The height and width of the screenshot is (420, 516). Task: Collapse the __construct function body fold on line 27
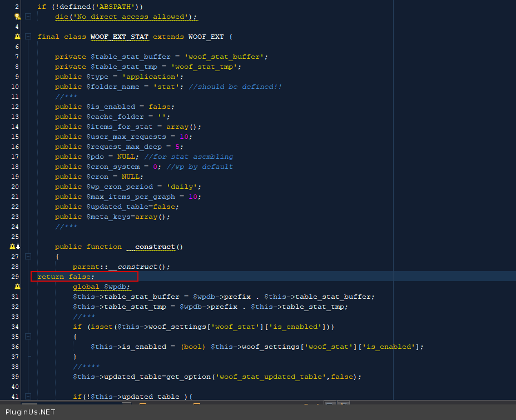pyautogui.click(x=28, y=257)
